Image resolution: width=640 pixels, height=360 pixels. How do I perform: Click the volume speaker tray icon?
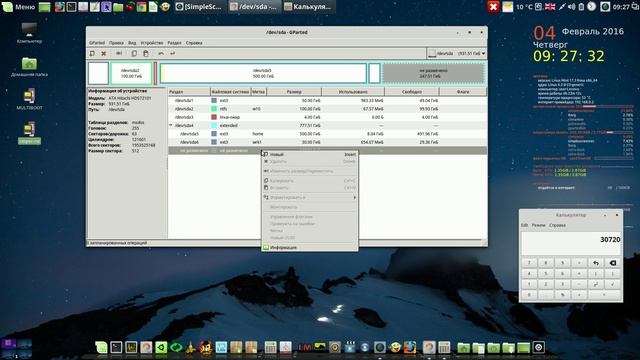(572, 7)
